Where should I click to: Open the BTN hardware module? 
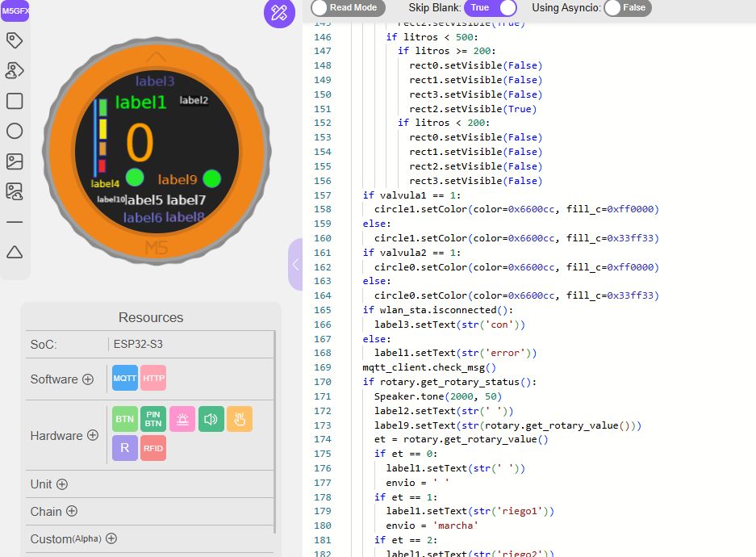(x=125, y=419)
